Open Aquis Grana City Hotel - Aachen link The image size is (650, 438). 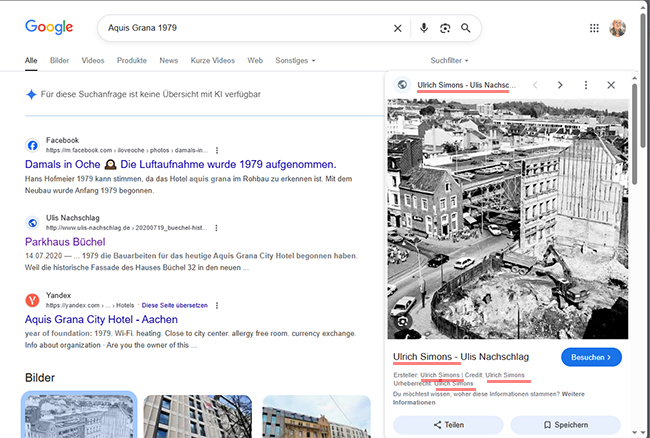[x=101, y=319]
